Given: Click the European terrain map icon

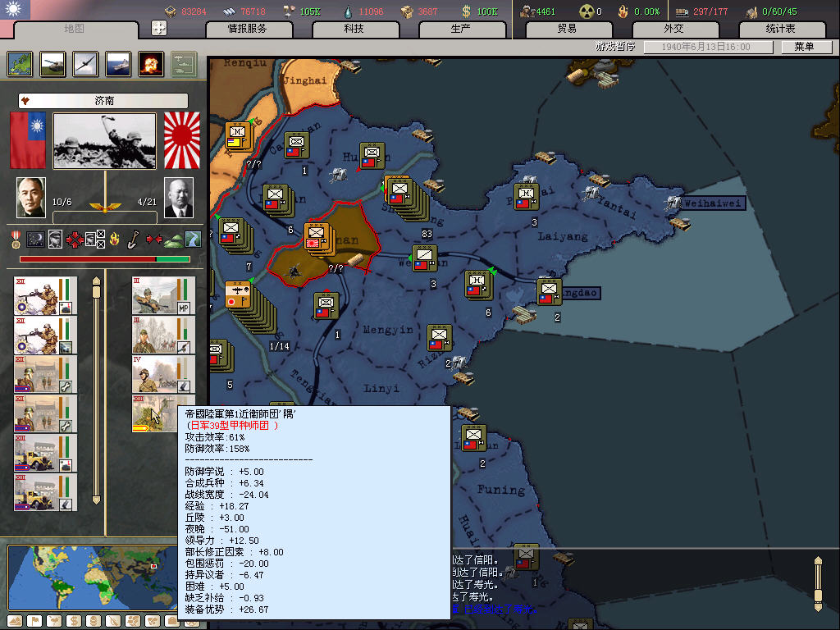Looking at the screenshot, I should pos(20,64).
